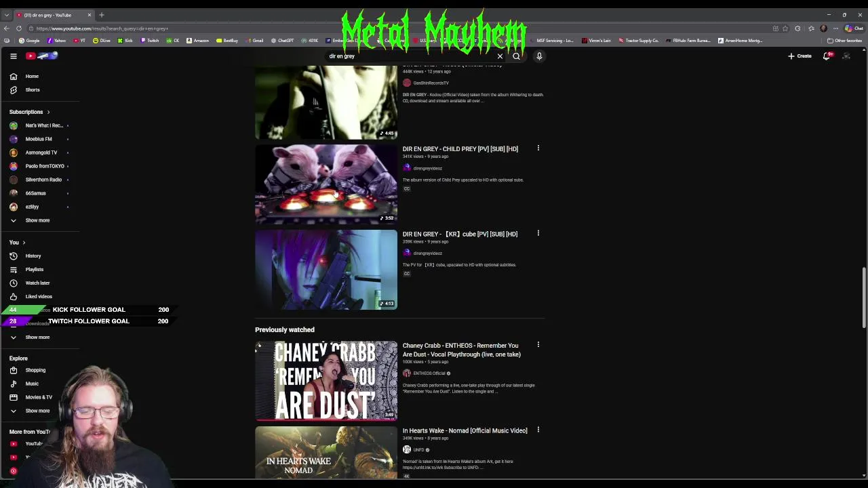The width and height of the screenshot is (868, 488).
Task: Open the Paolo fromTOKYO channel avatar
Action: (x=14, y=166)
